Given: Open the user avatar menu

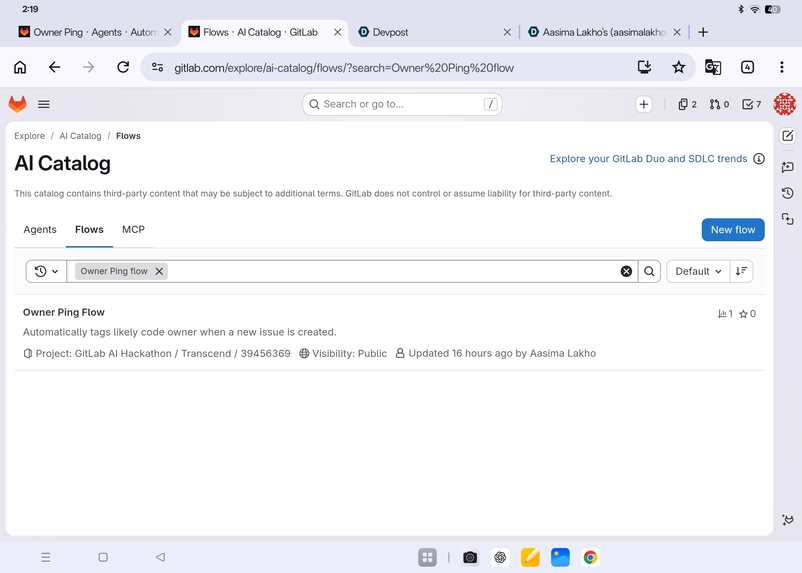Looking at the screenshot, I should (785, 104).
